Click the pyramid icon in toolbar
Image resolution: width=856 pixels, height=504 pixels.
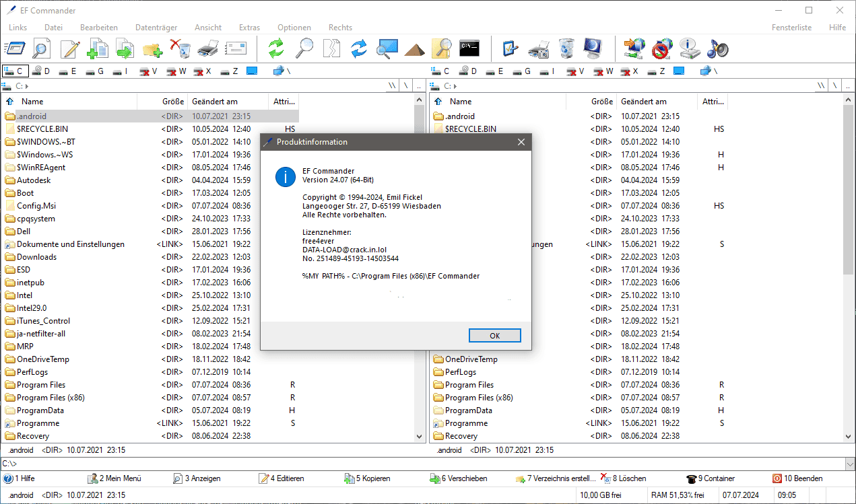(414, 49)
